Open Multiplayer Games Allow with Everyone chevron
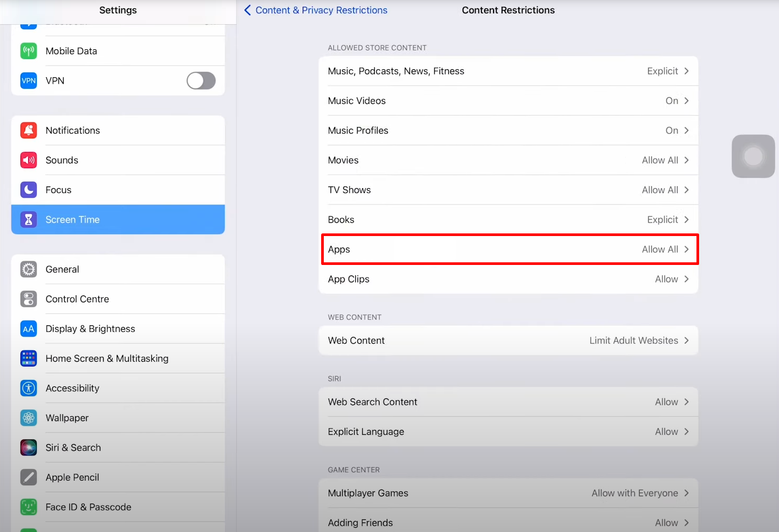This screenshot has width=779, height=532. click(686, 493)
